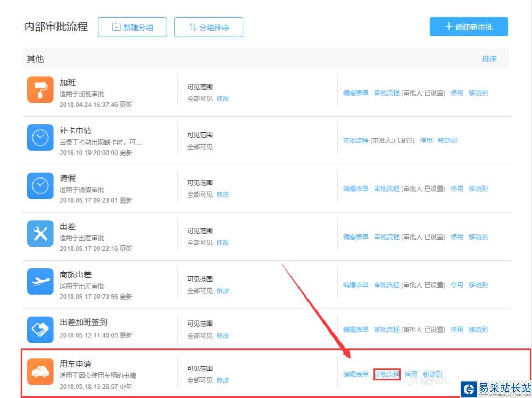Select the 请假 title text
The width and height of the screenshot is (532, 398).
pyautogui.click(x=68, y=179)
